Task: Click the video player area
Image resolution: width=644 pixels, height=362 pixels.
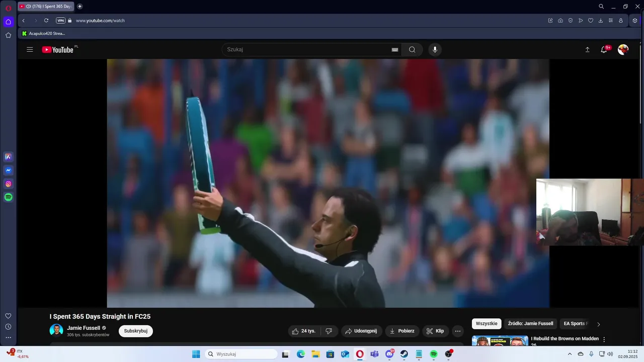Action: (328, 183)
